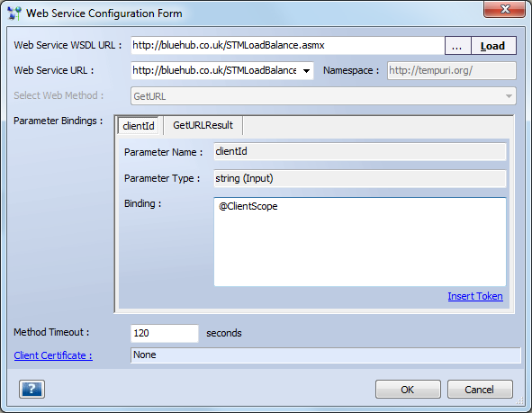This screenshot has height=413, width=532.
Task: Click the OK button
Action: [408, 390]
